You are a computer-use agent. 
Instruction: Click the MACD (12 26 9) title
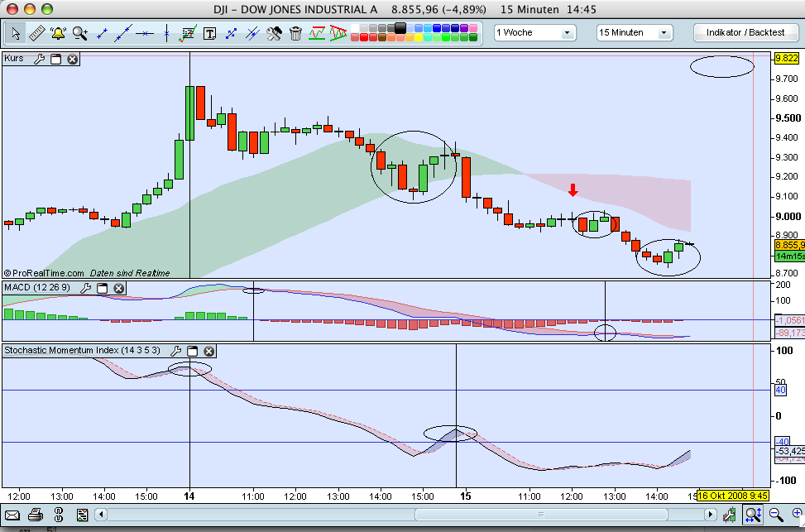point(37,288)
